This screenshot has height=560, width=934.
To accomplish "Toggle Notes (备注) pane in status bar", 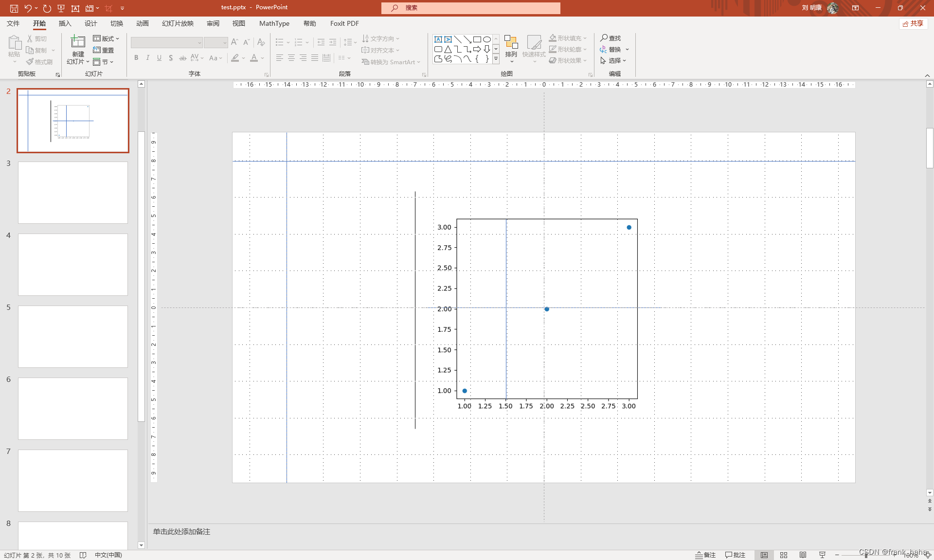I will coord(705,555).
